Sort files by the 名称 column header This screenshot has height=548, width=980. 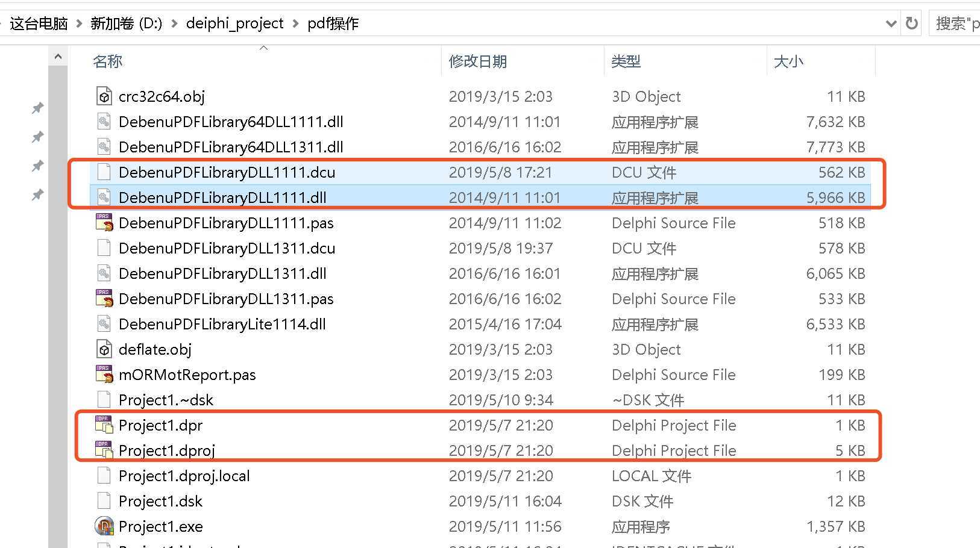click(108, 61)
